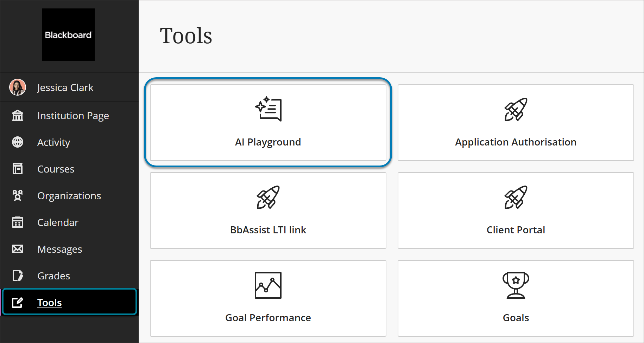Image resolution: width=644 pixels, height=343 pixels.
Task: Click Jessica Clark's avatar photo
Action: tap(18, 87)
